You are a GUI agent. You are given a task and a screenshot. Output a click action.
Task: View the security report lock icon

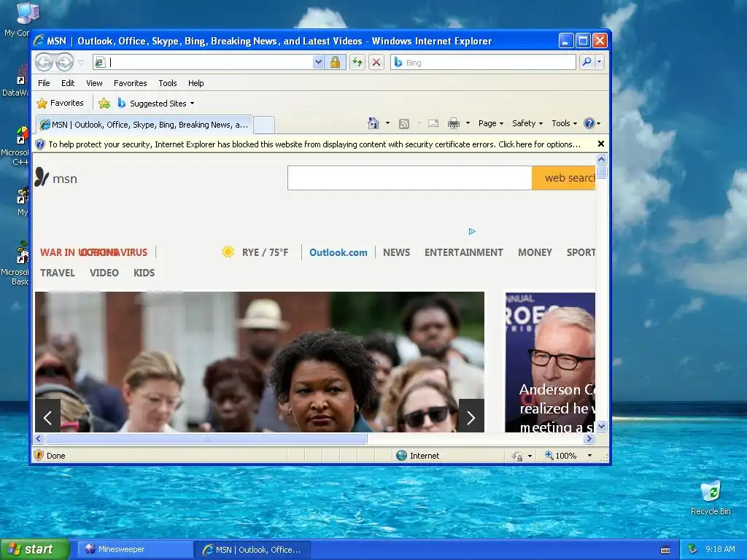[336, 62]
